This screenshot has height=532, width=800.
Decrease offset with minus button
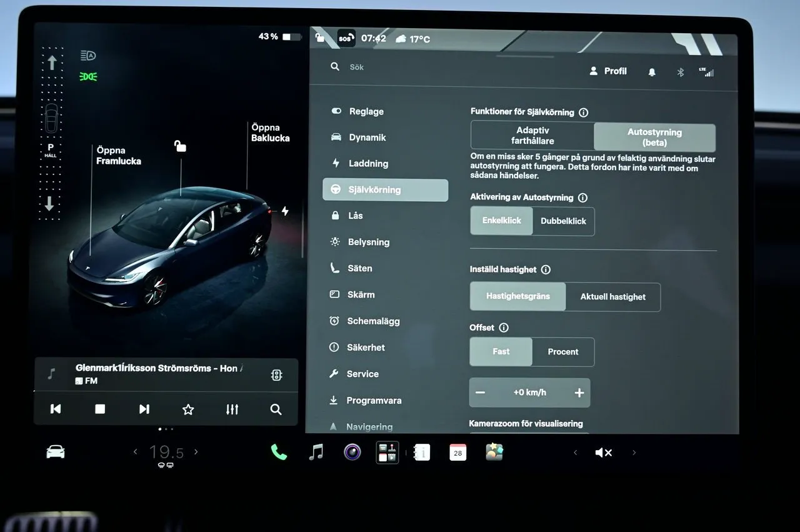pyautogui.click(x=480, y=393)
